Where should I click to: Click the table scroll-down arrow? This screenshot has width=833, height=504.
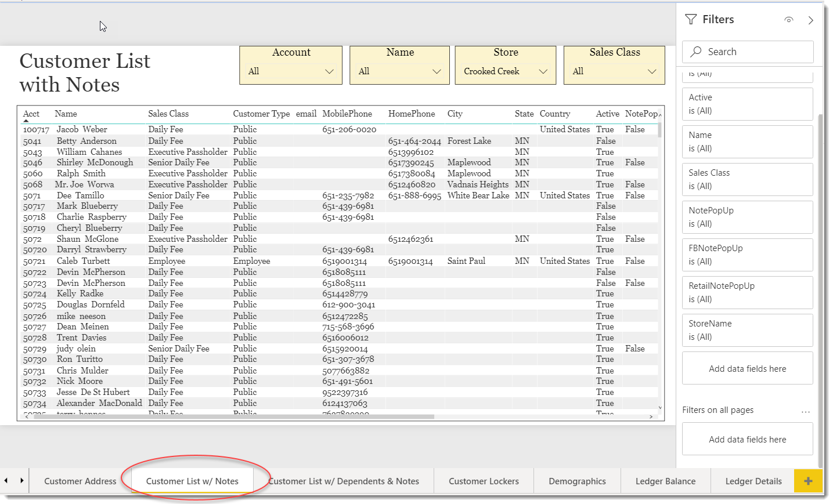coord(660,408)
